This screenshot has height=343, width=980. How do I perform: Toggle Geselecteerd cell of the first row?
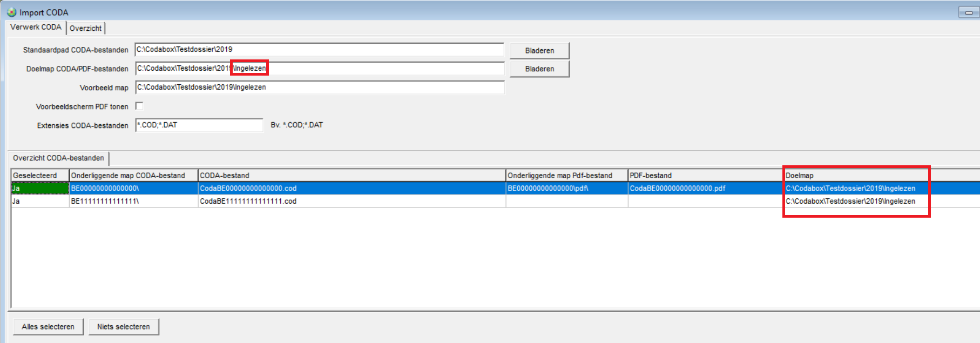(39, 189)
